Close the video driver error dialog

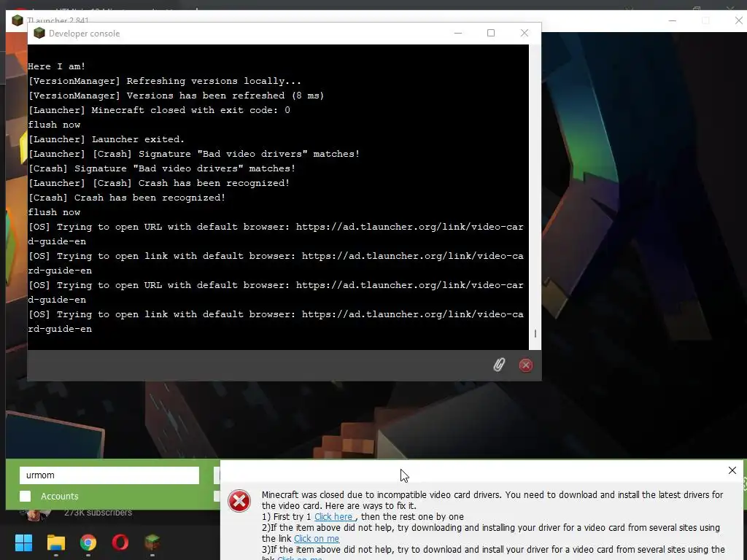point(732,470)
